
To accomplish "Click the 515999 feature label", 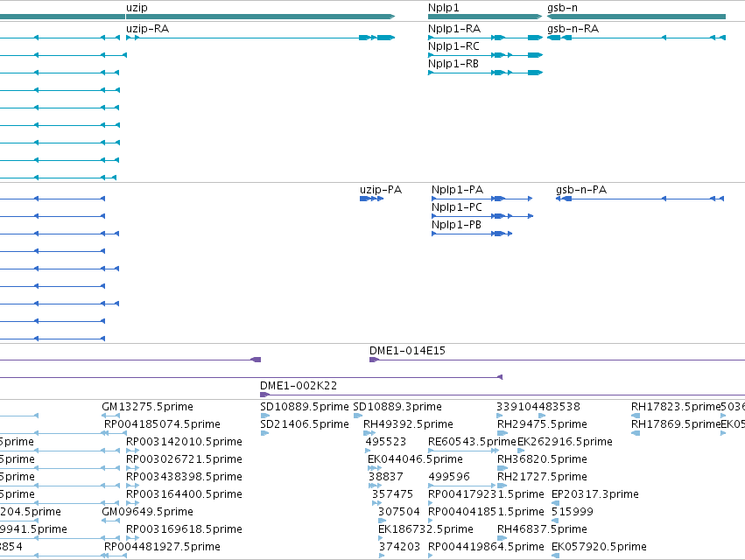I will (572, 512).
